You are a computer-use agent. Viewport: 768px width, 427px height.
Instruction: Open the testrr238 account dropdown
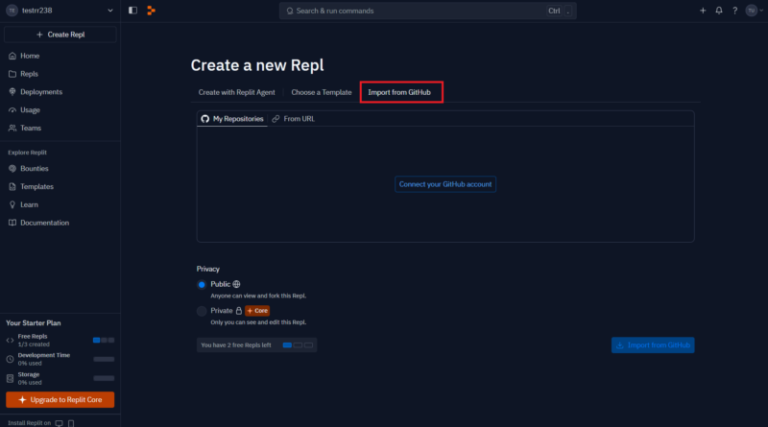point(60,10)
